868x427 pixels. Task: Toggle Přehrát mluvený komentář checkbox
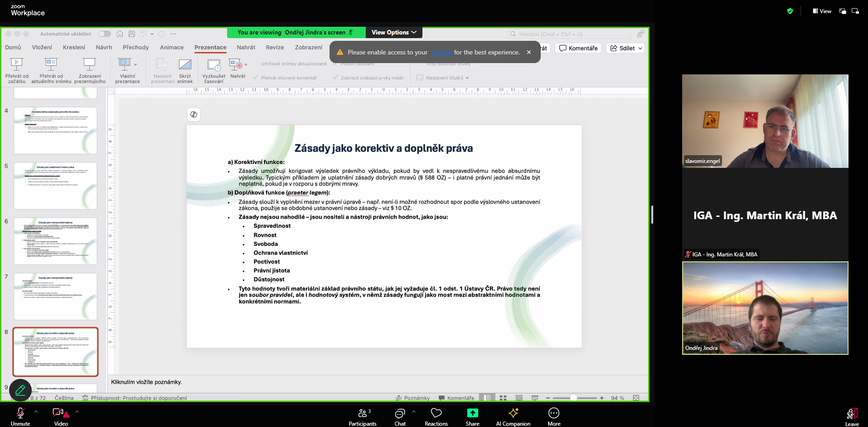coord(256,78)
